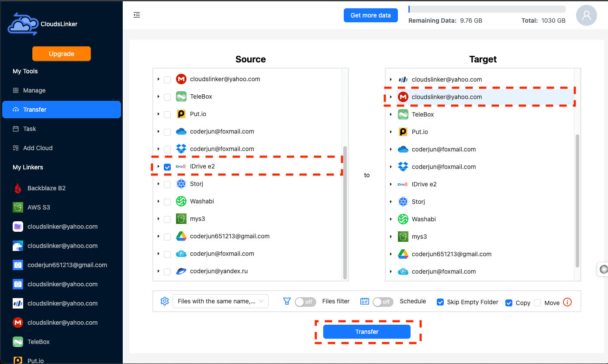Enable the Schedule toggle switch

point(383,302)
